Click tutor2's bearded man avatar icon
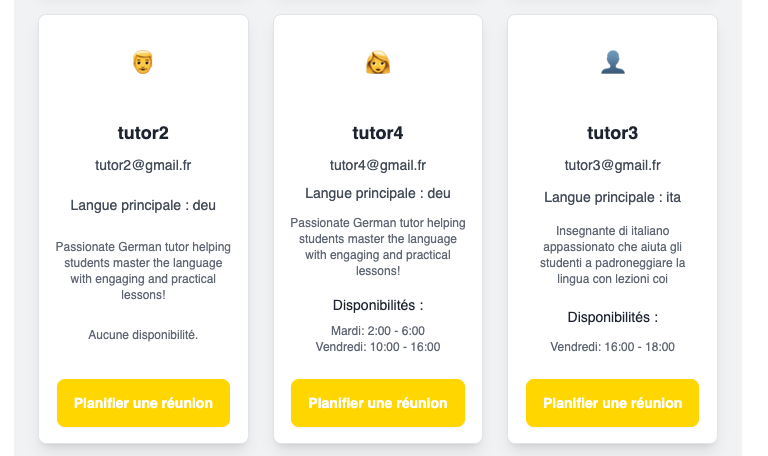Viewport: 768px width, 456px height. 143,62
